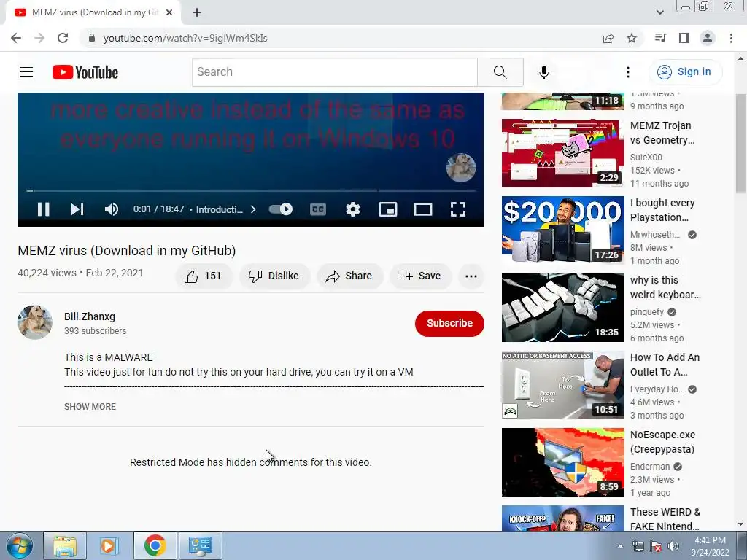Click the Sign in button
This screenshot has width=747, height=560.
(x=685, y=72)
